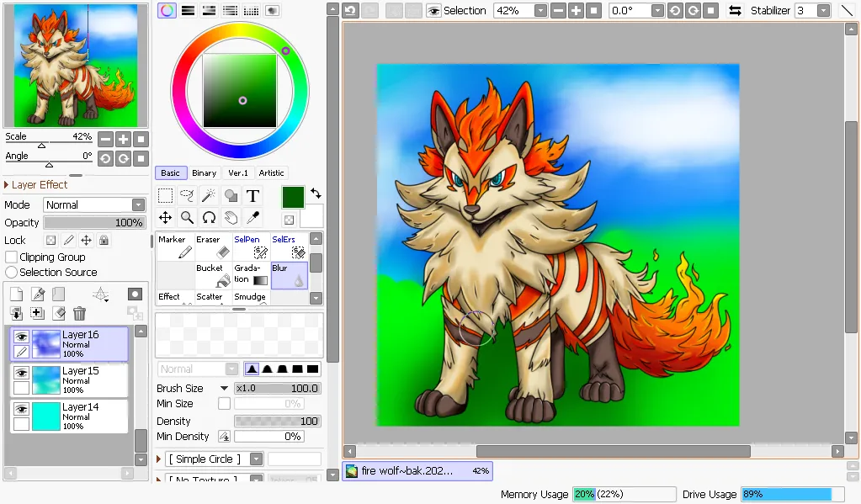Select the Eyedropper color picker tool
Screen dimensions: 861x504
(x=252, y=217)
